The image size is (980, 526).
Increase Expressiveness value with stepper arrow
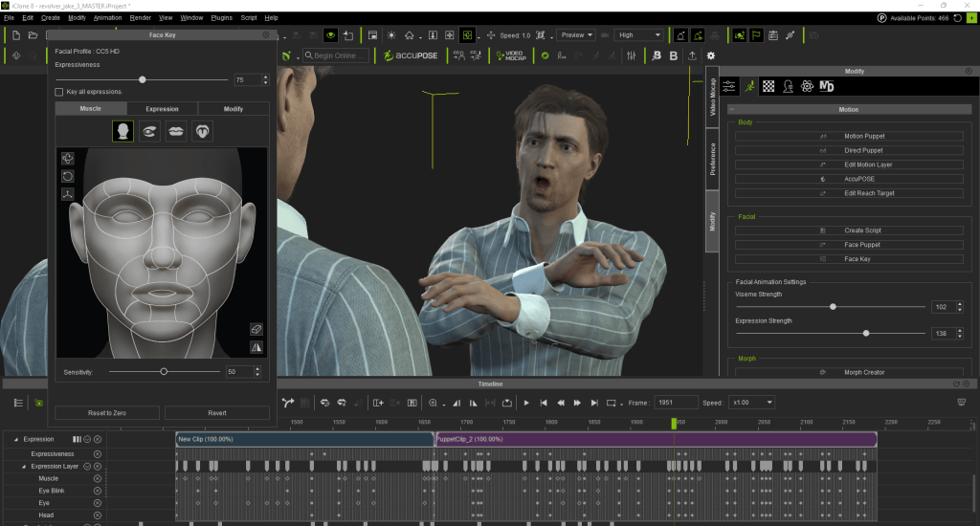coord(266,77)
